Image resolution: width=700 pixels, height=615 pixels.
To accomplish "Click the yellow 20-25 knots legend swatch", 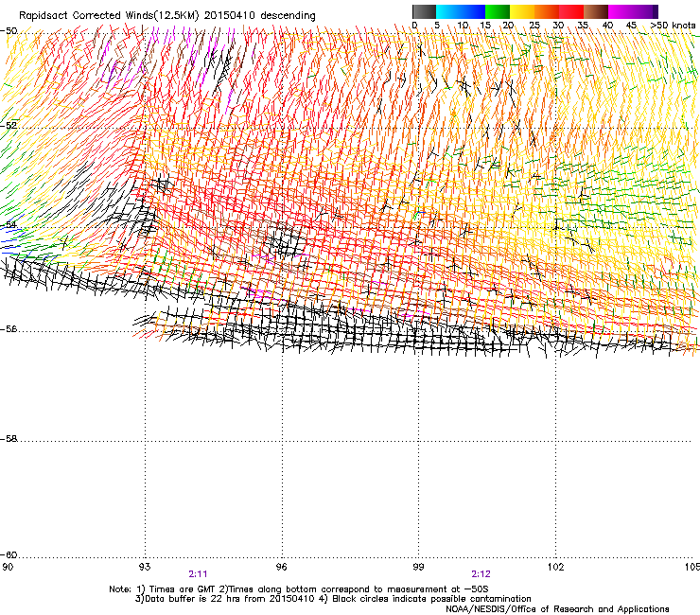I will pos(522,11).
